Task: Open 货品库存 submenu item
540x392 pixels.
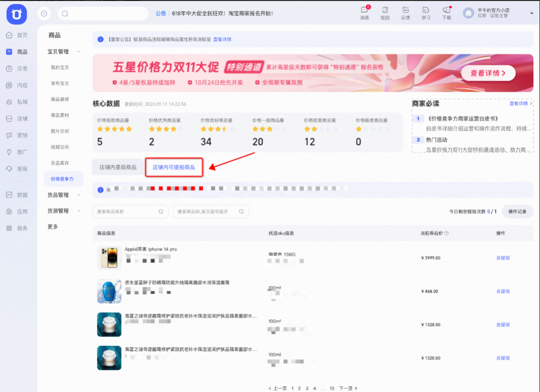Action: pos(60,163)
